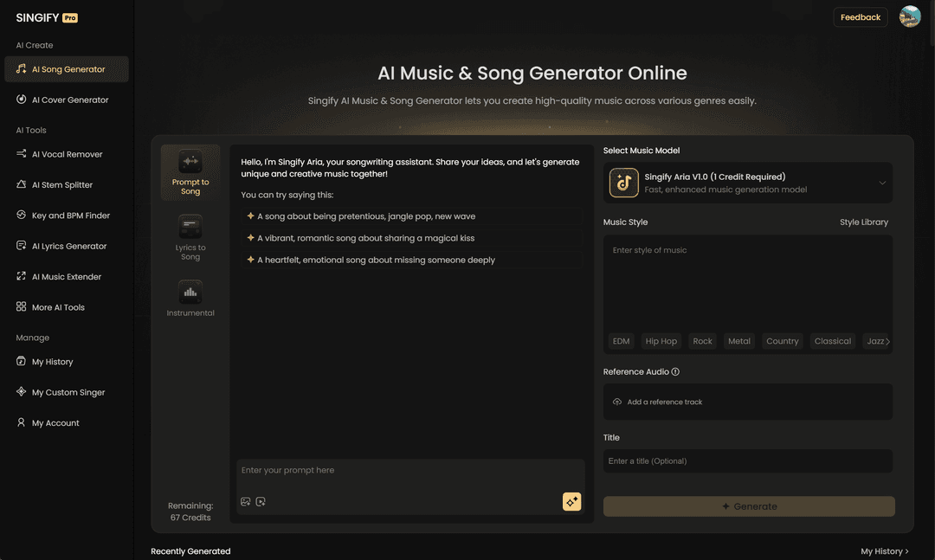
Task: Toggle the Hip Hop style tag
Action: 661,340
